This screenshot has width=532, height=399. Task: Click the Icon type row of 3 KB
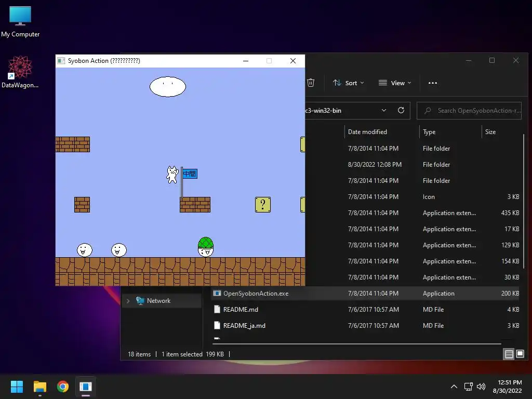413,197
